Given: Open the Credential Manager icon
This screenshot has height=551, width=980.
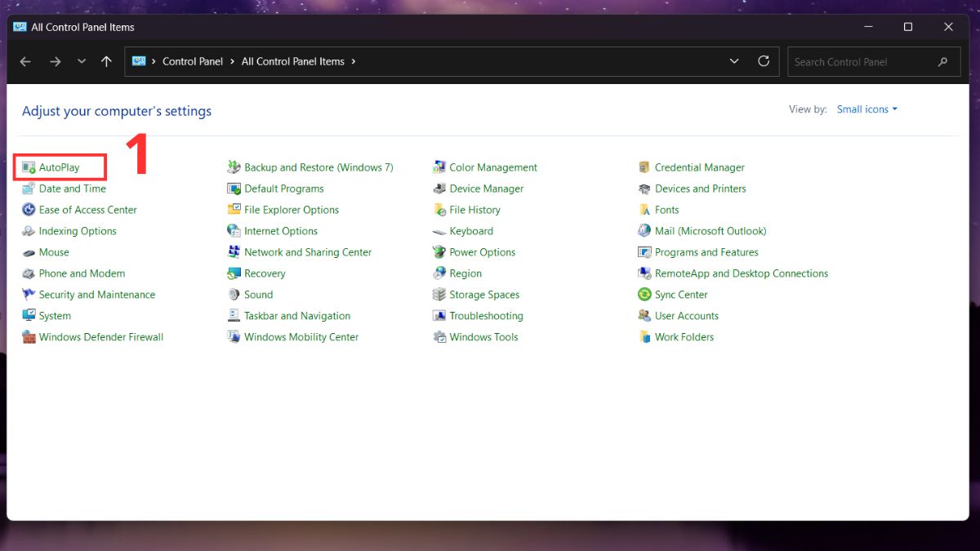Looking at the screenshot, I should pyautogui.click(x=644, y=167).
